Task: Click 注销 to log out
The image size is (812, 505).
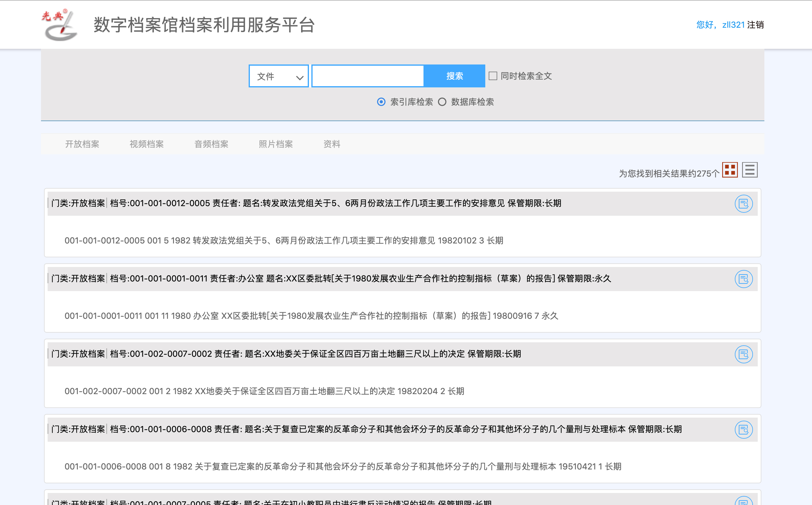Action: (x=756, y=25)
